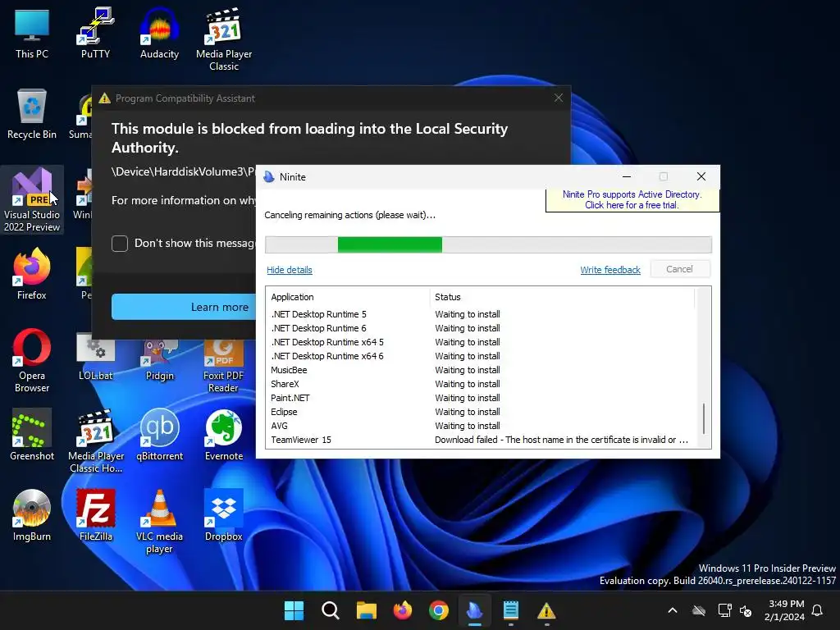Screen dimensions: 840x630
Task: Open File Explorer from taskbar
Action: (367, 610)
